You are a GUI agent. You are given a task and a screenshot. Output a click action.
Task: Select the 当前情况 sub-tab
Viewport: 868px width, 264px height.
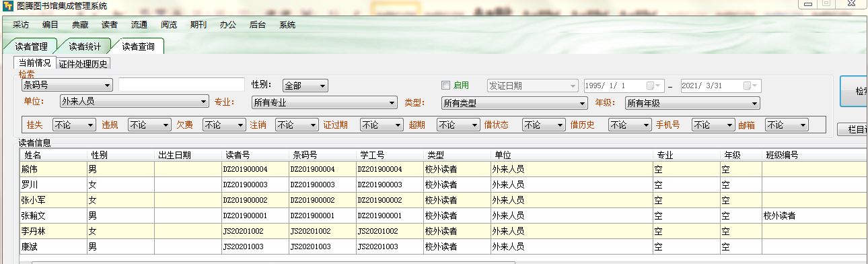click(x=34, y=63)
